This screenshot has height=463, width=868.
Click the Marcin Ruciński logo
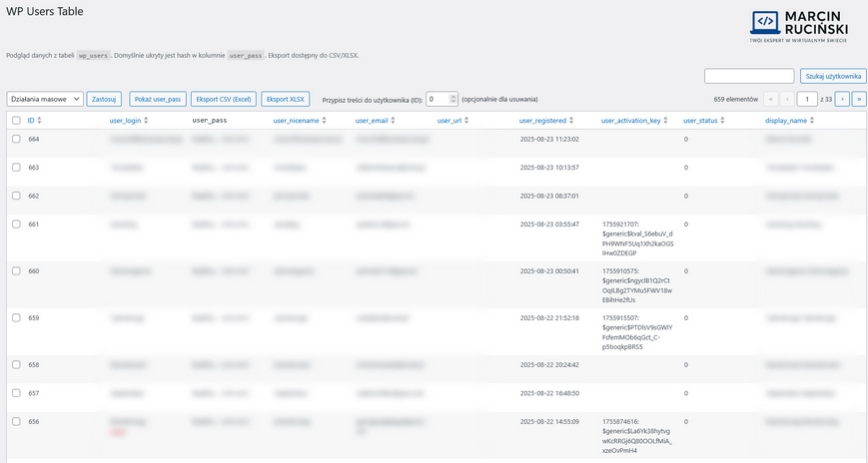point(806,26)
